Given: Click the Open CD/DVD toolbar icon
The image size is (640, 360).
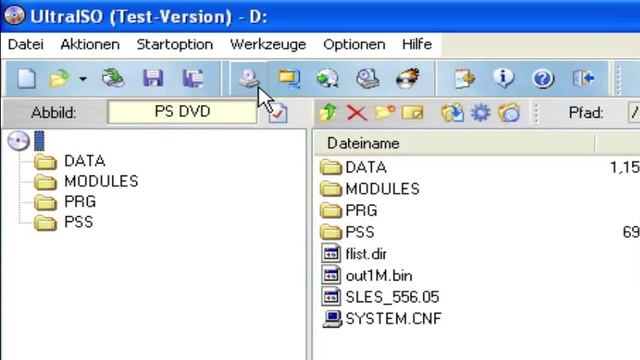Looking at the screenshot, I should 113,78.
